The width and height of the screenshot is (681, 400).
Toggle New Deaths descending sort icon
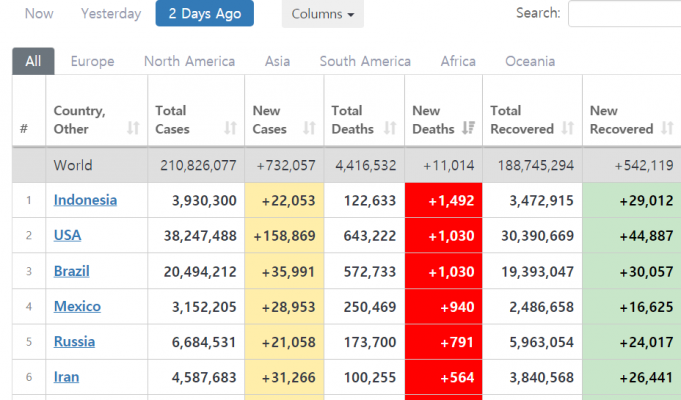click(469, 129)
